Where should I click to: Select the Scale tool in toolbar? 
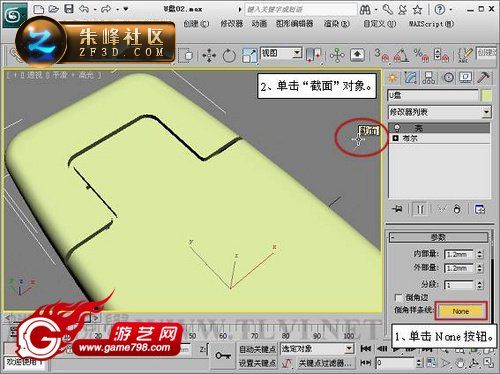tap(249, 55)
